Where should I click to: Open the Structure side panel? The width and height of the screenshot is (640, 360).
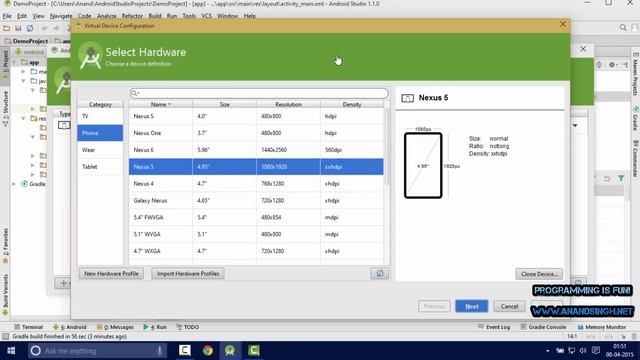point(5,109)
